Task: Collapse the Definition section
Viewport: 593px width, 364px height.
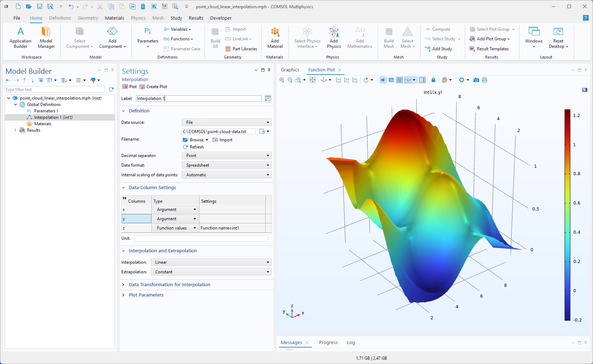Action: point(123,111)
